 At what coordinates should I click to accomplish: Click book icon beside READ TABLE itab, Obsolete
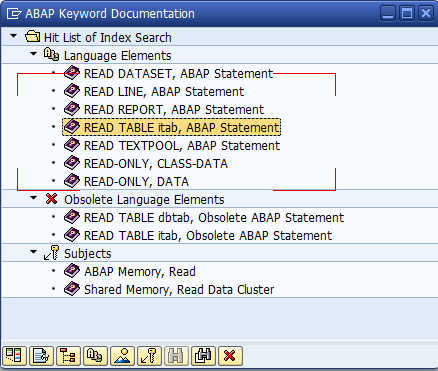click(72, 235)
